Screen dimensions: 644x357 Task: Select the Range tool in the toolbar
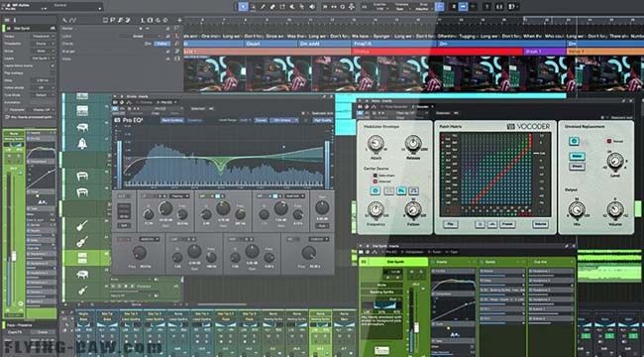point(253,6)
